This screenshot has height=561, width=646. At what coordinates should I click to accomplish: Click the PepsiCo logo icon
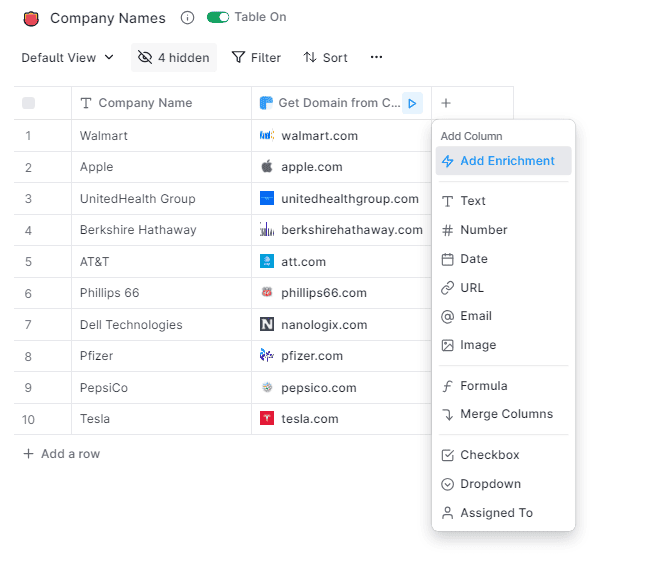(x=267, y=387)
